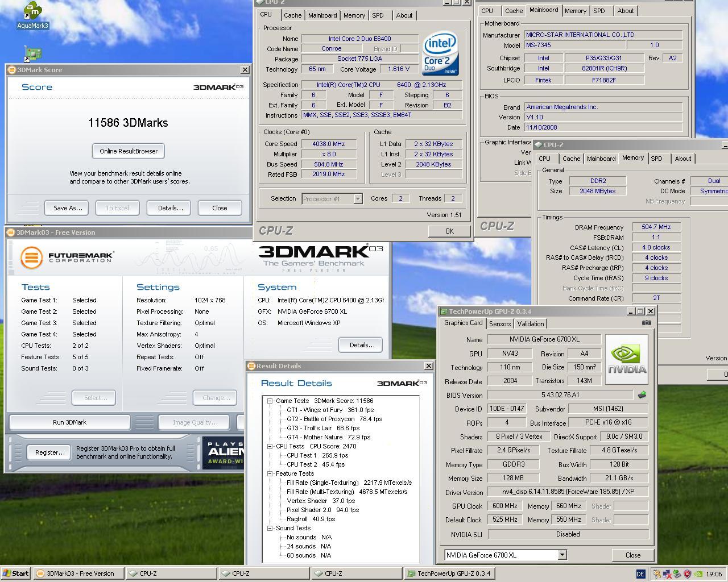Click the GPU-Z title bar icon
This screenshot has height=582, width=728.
coord(444,311)
